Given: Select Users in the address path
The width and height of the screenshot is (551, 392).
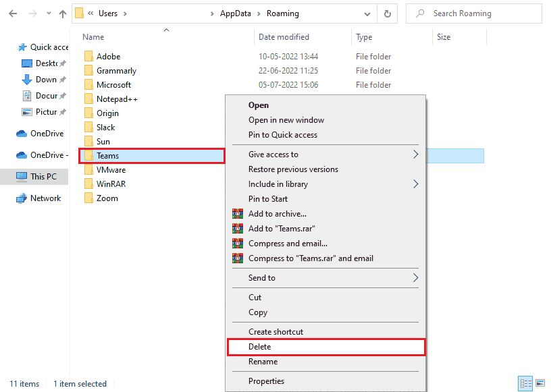Looking at the screenshot, I should tap(108, 13).
